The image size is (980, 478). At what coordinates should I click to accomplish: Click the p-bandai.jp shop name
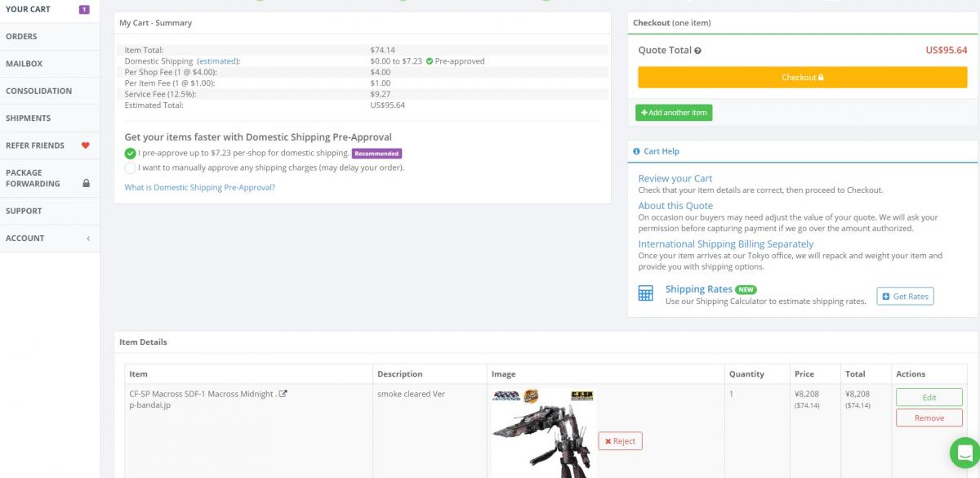(150, 404)
